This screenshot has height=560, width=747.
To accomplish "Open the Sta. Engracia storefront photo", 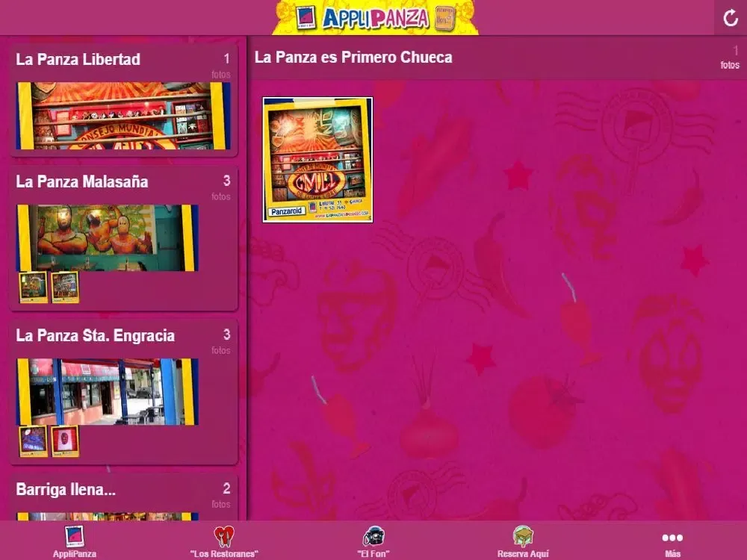I will (108, 391).
